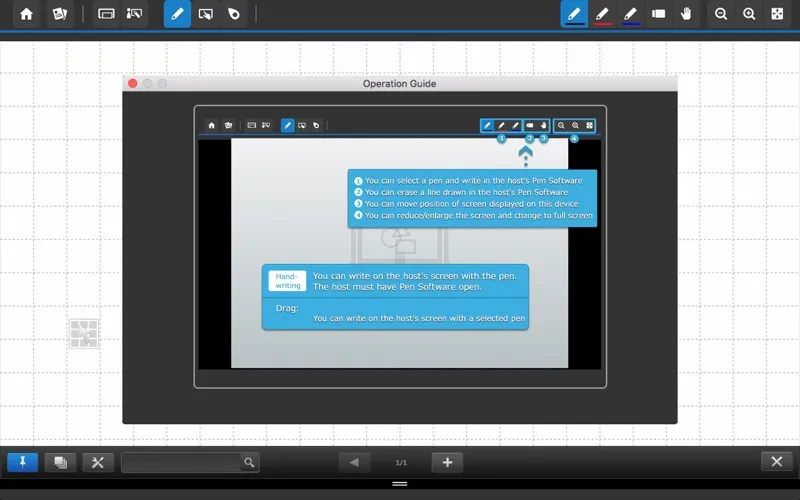
Task: Zoom in with the plus magnifier
Action: click(749, 14)
